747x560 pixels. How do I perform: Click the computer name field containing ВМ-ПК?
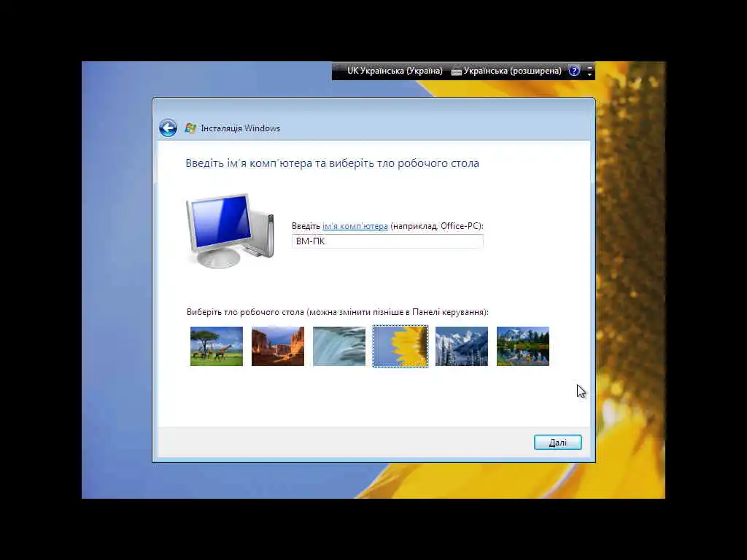click(x=387, y=241)
